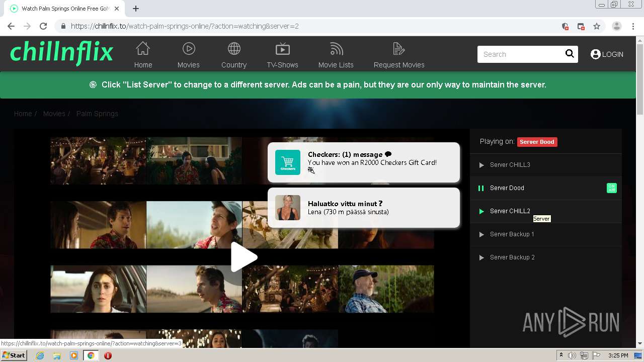Click the popup blocked icon in address bar
Screen dimensions: 644x362
click(581, 26)
